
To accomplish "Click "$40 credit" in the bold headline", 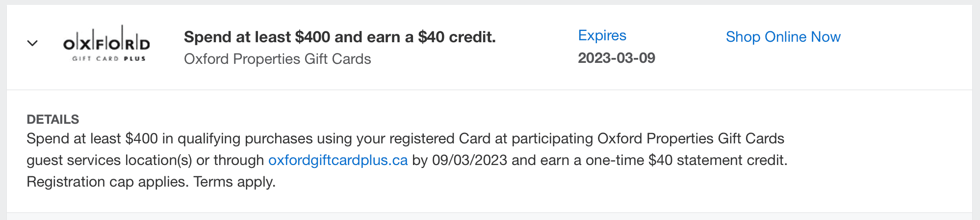I will (x=456, y=37).
